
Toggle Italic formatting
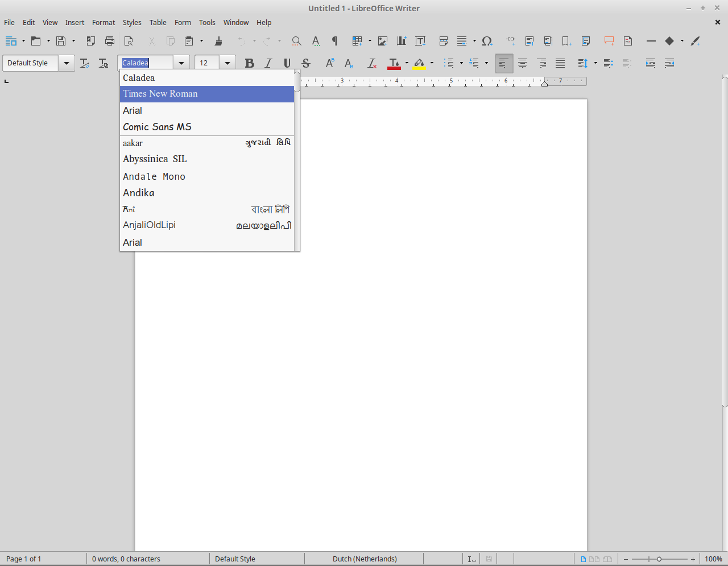click(x=268, y=63)
